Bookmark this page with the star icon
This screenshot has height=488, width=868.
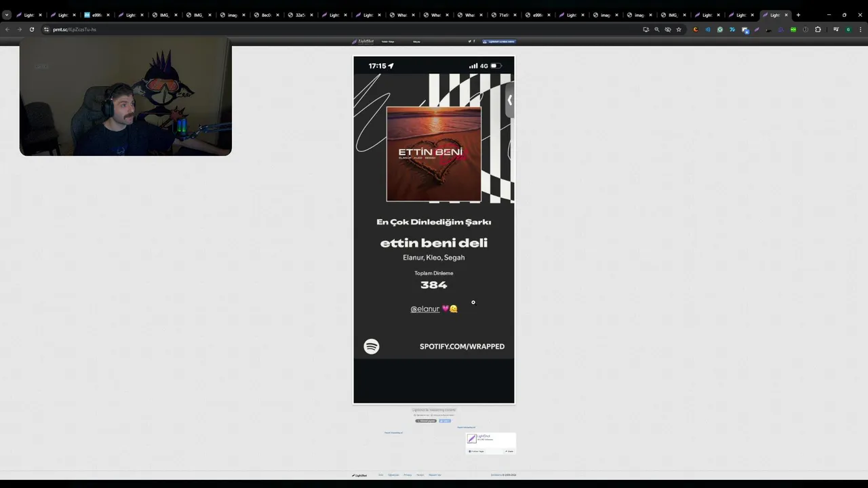click(x=679, y=29)
